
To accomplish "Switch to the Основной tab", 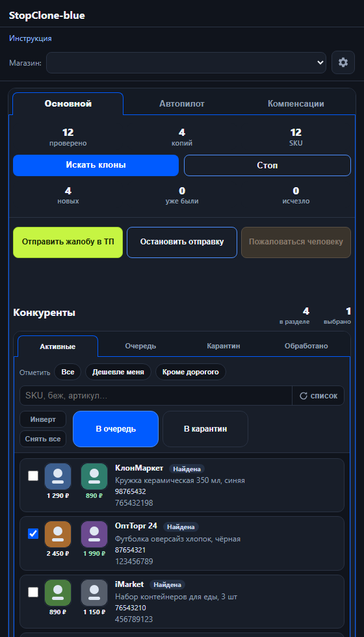I will click(68, 103).
